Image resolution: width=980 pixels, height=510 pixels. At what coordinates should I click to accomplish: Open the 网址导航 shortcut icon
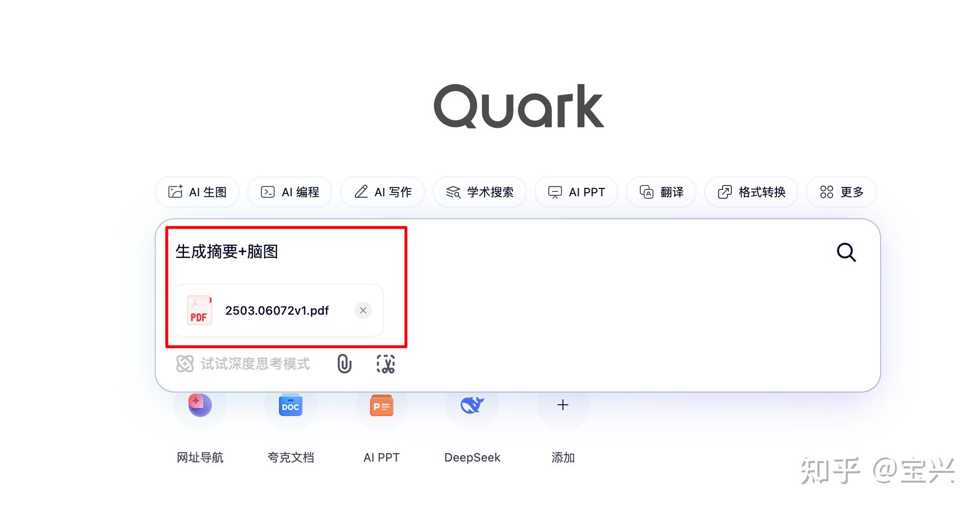point(200,405)
